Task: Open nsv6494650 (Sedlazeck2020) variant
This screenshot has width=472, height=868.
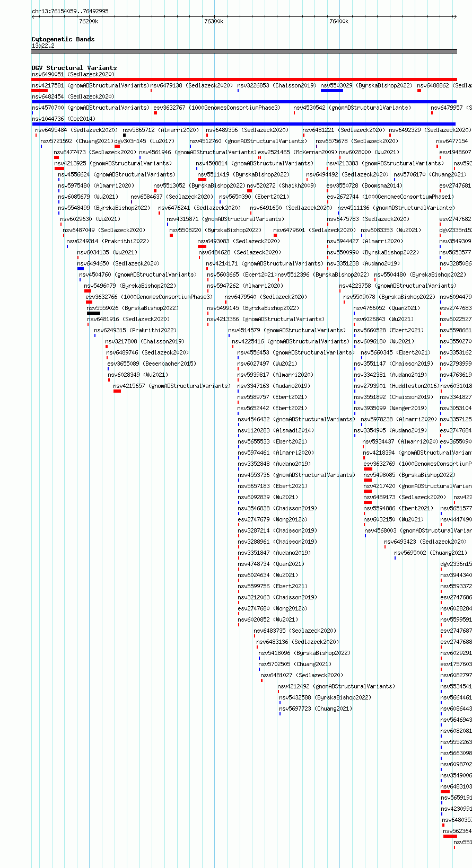Action: click(118, 264)
